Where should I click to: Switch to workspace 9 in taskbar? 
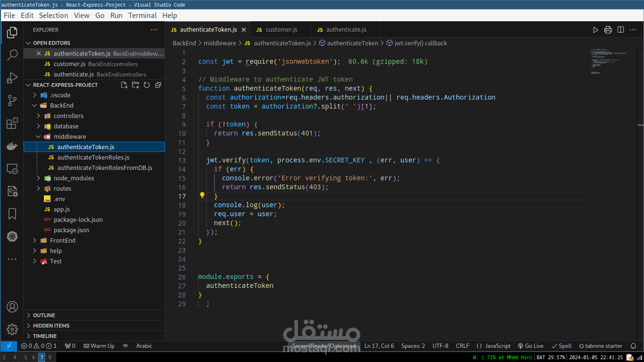tap(49, 358)
